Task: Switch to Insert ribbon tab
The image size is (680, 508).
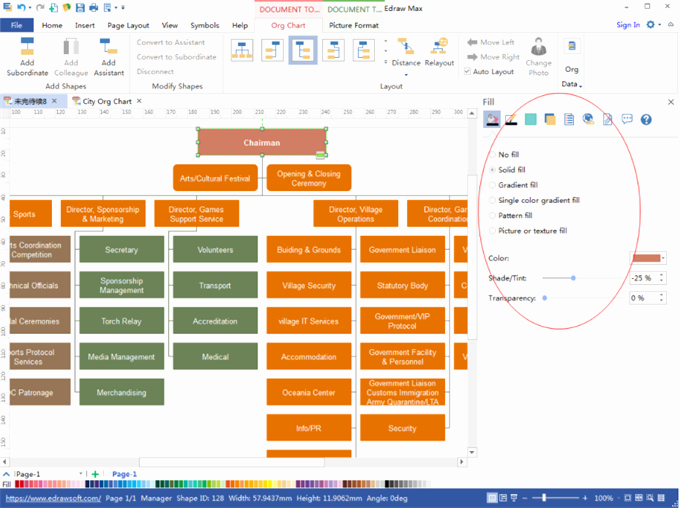Action: click(x=85, y=25)
